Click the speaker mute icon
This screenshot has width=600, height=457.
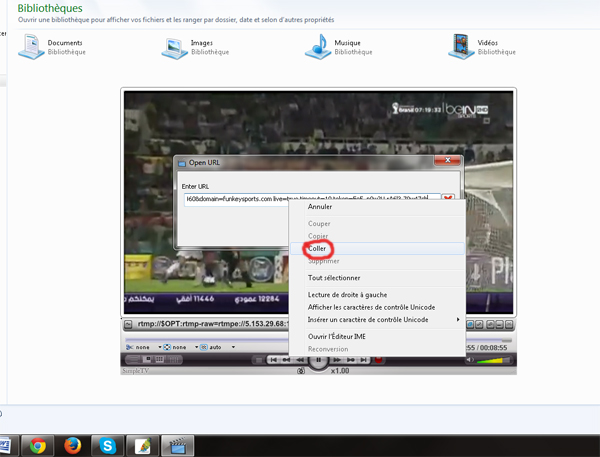pos(470,360)
